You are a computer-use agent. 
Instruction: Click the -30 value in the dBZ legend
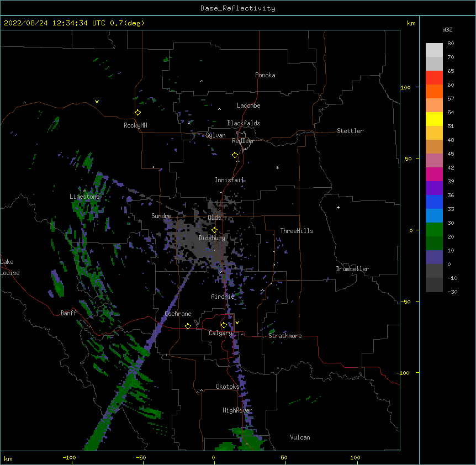pos(452,292)
